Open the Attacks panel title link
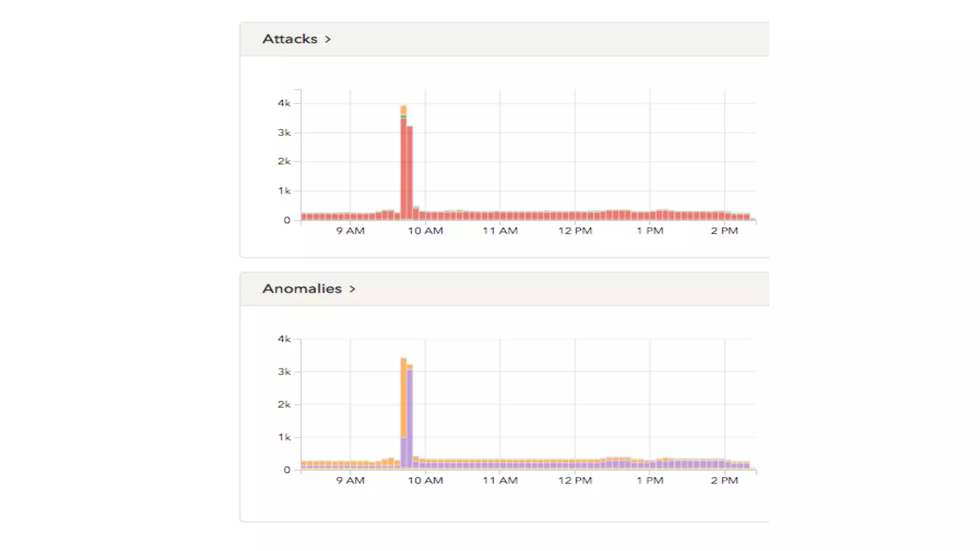980x551 pixels. click(x=290, y=39)
